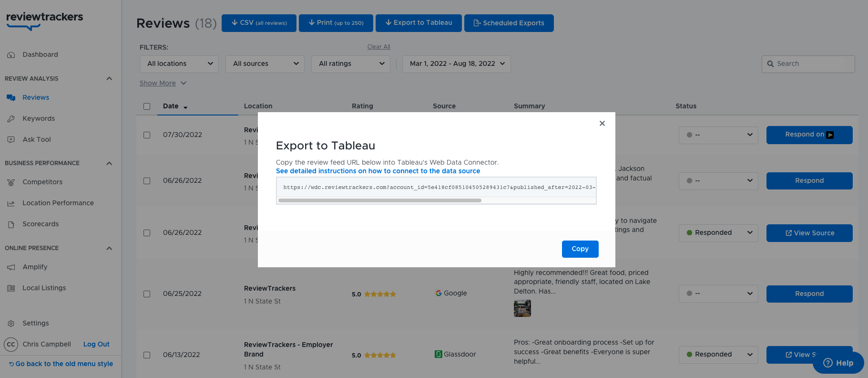This screenshot has width=868, height=378.
Task: Click the review feed URL field
Action: point(436,187)
